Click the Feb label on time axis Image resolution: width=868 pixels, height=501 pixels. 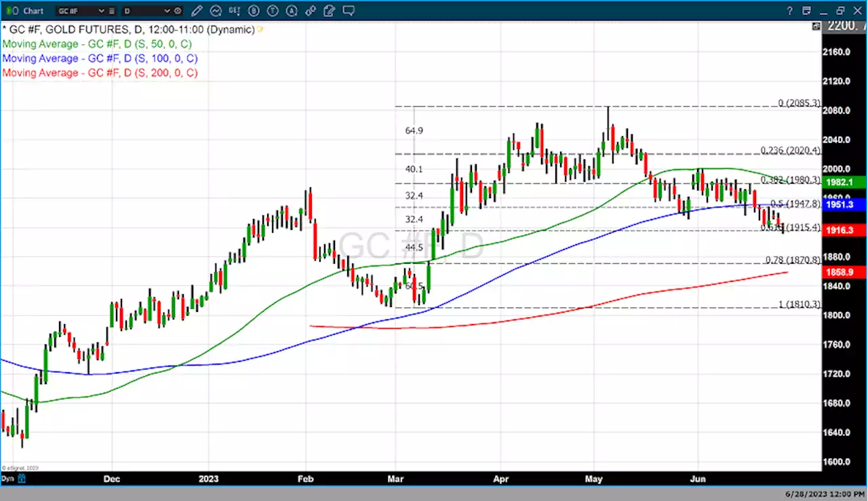pyautogui.click(x=306, y=479)
